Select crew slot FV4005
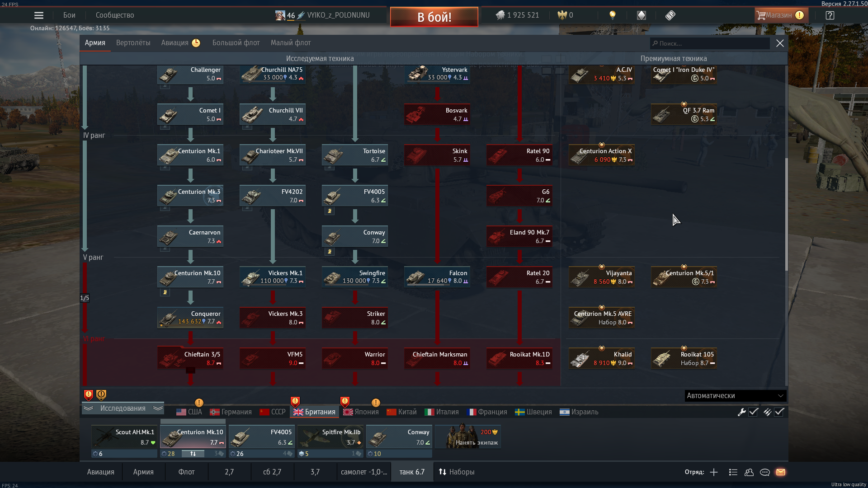Viewport: 868px width, 488px height. pos(262,437)
